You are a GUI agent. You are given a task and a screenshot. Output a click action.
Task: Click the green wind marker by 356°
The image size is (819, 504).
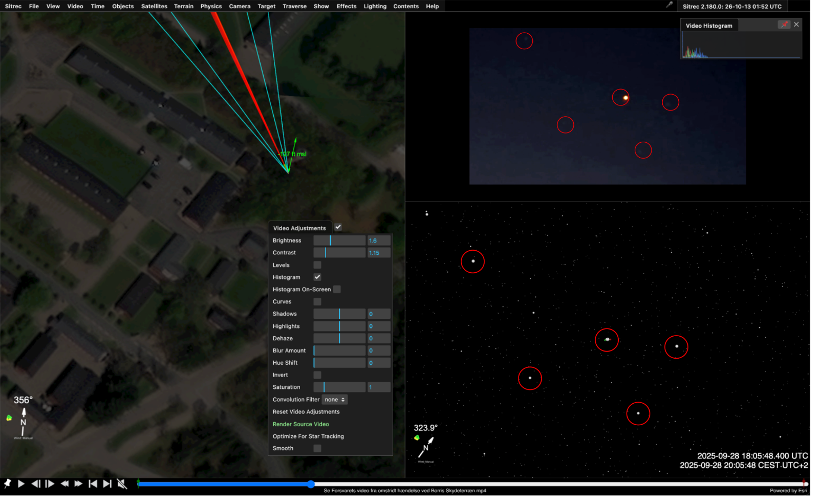click(9, 418)
